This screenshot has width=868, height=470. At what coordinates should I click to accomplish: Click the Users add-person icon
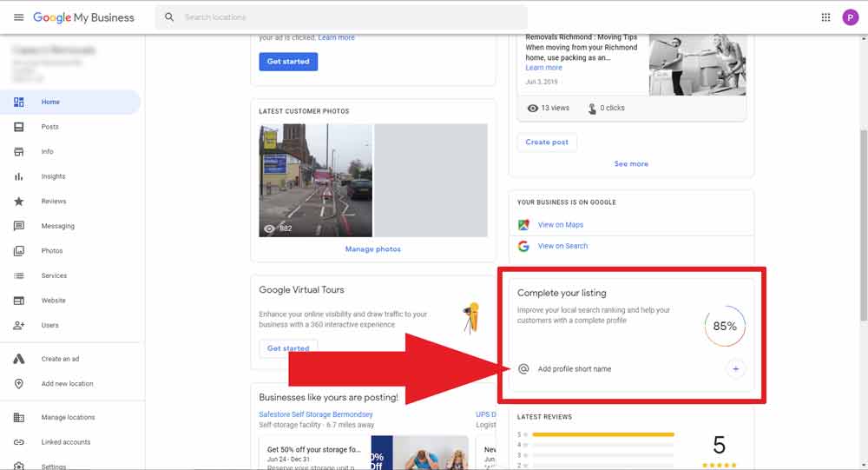click(x=19, y=325)
